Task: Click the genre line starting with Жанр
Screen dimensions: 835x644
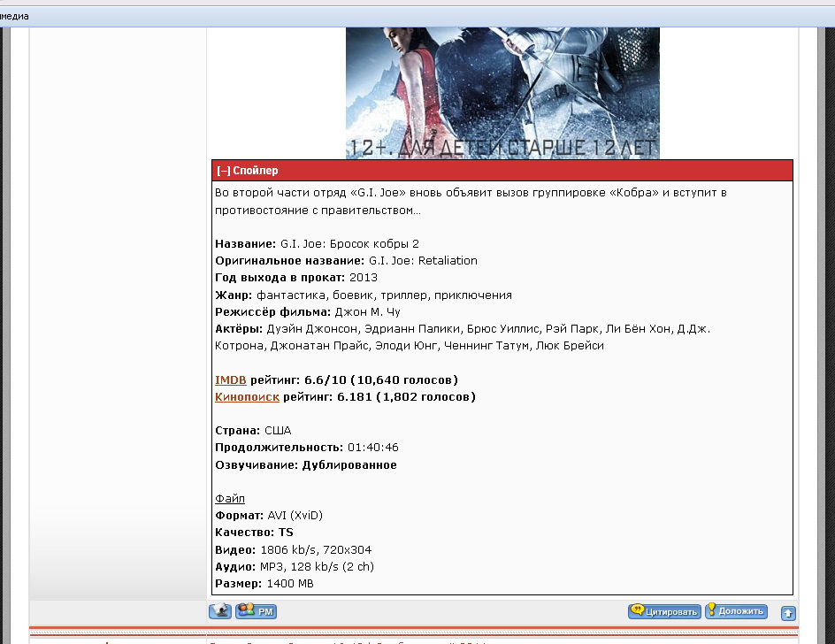Action: (x=364, y=295)
